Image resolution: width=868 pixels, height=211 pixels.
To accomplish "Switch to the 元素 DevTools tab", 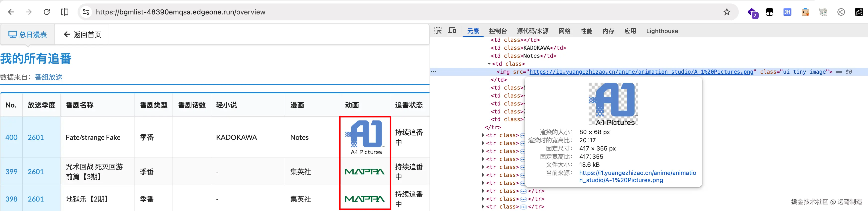I will tap(473, 31).
